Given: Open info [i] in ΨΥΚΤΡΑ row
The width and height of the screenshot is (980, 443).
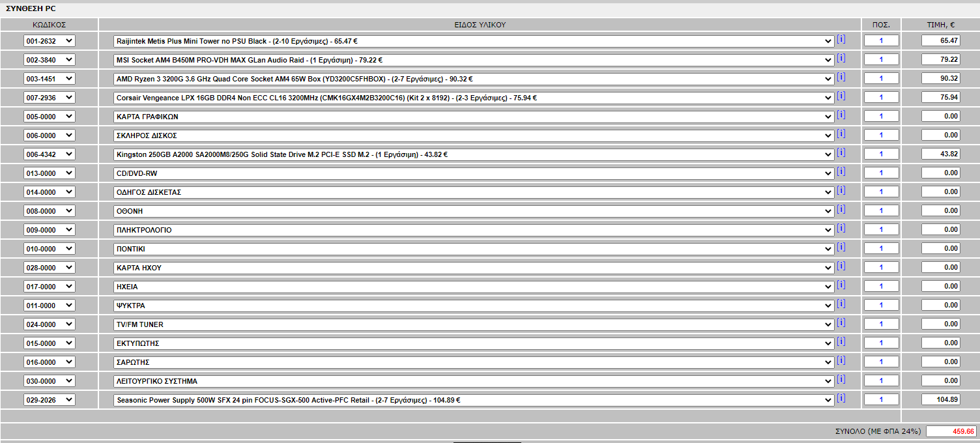Looking at the screenshot, I should click(x=841, y=304).
